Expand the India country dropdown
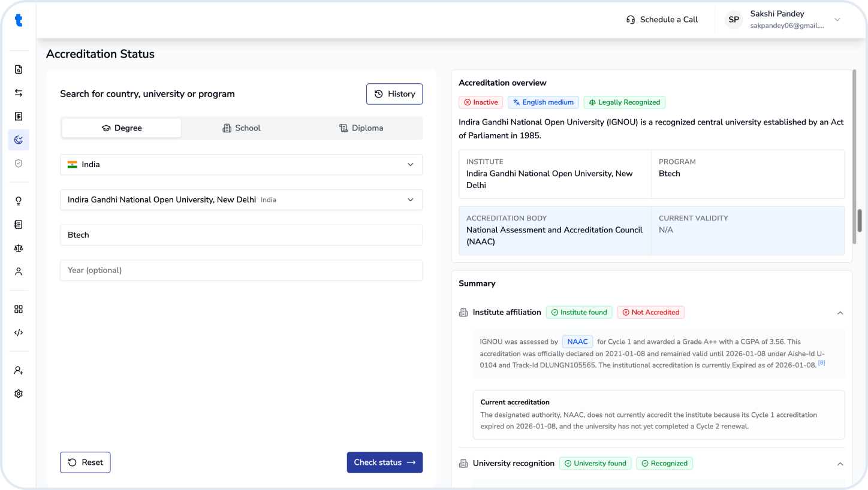 click(241, 165)
